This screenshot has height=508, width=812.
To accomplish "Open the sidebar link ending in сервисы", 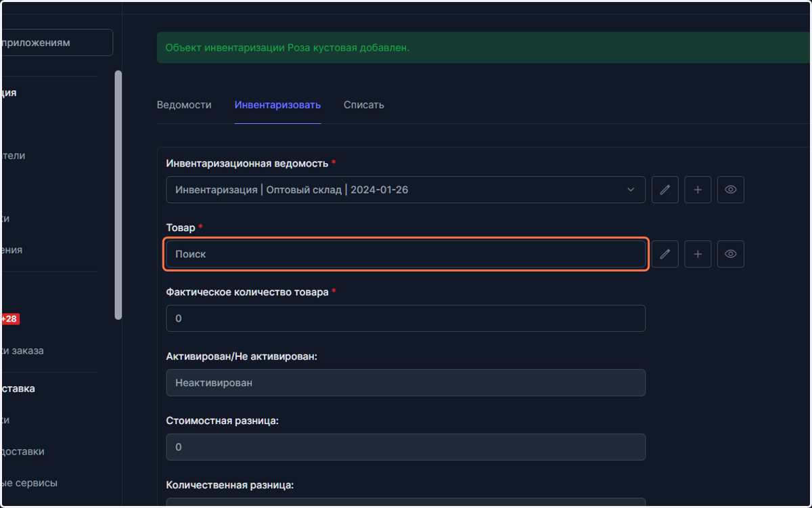I will pyautogui.click(x=28, y=483).
